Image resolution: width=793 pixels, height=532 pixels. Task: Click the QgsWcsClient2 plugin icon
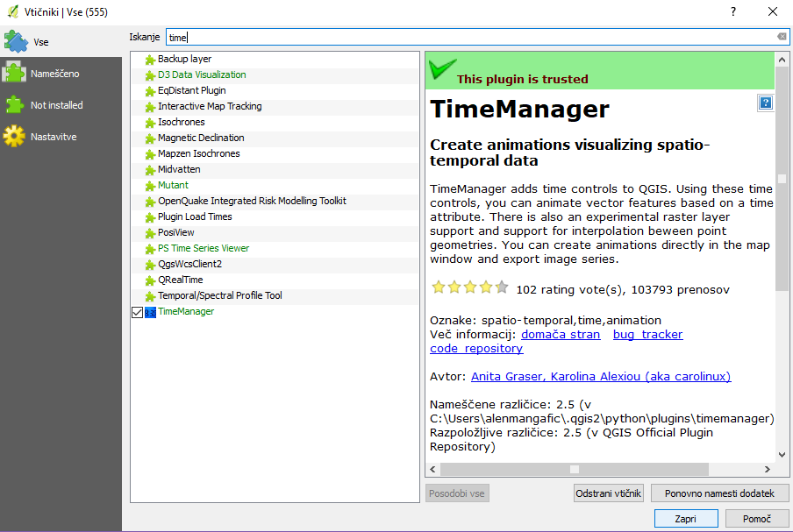[150, 265]
